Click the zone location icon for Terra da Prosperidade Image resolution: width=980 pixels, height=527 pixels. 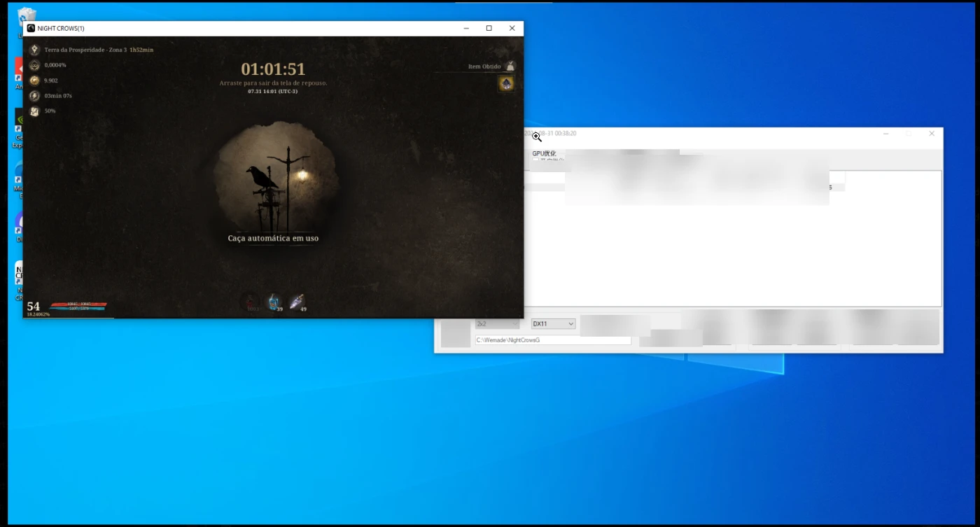click(34, 50)
